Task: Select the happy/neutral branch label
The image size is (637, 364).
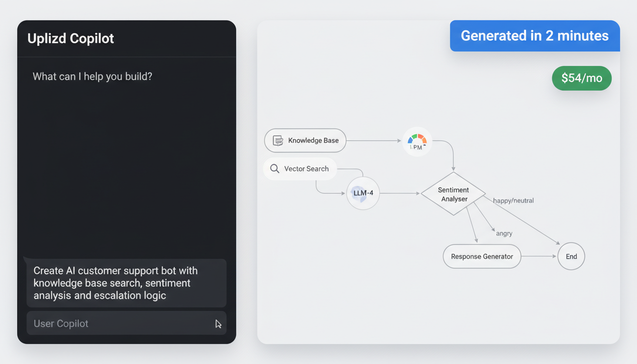Action: (513, 200)
